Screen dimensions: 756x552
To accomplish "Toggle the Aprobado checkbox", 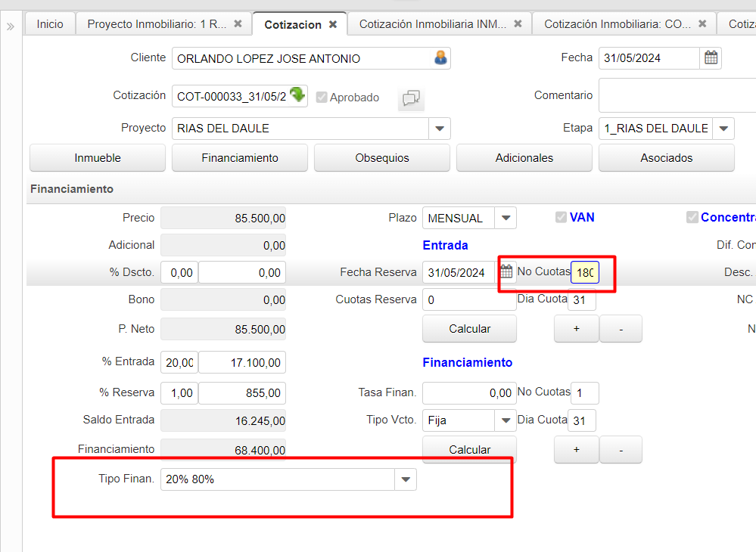I will [x=322, y=98].
